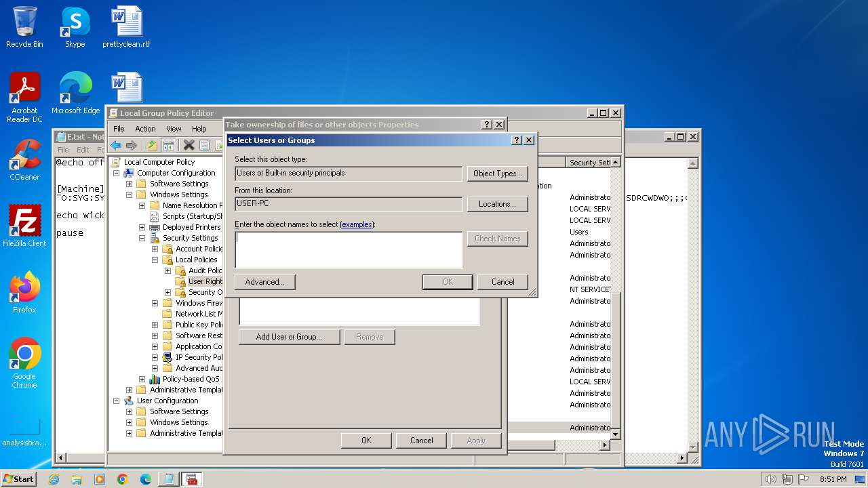Viewport: 868px width, 488px height.
Task: Open Microsoft Edge desktop shortcut
Action: (x=75, y=94)
